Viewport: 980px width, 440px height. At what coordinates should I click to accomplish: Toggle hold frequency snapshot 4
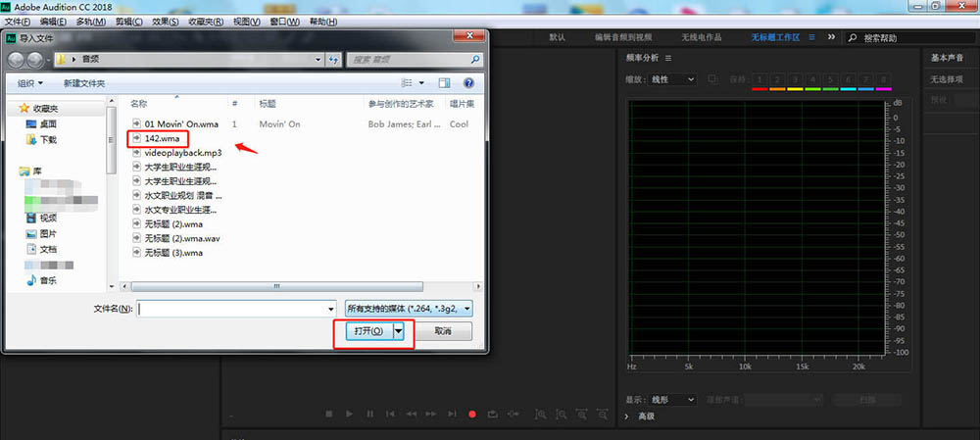812,80
